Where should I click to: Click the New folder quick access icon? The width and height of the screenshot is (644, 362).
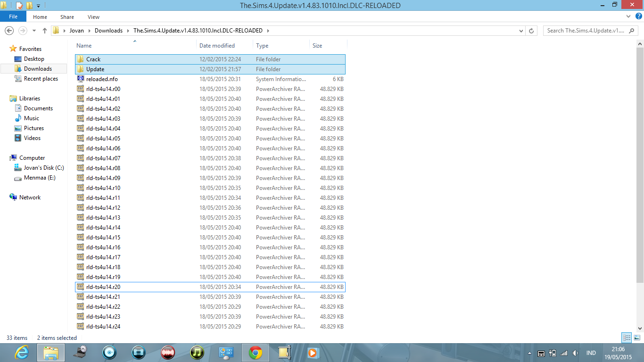pos(30,6)
